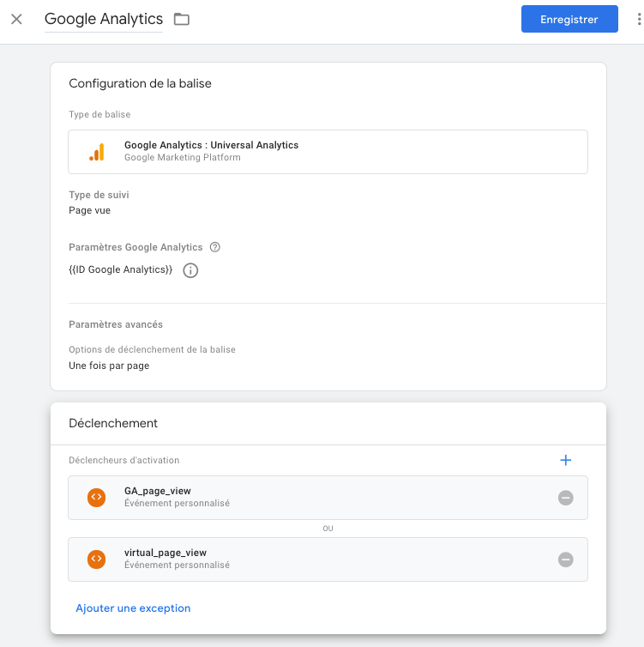Add a trigger with the plus icon
644x647 pixels.
click(565, 461)
